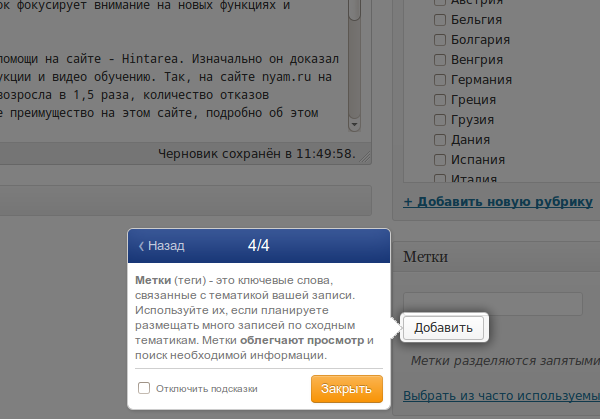The image size is (600, 419).
Task: Mark the Испания checkbox
Action: click(x=440, y=160)
